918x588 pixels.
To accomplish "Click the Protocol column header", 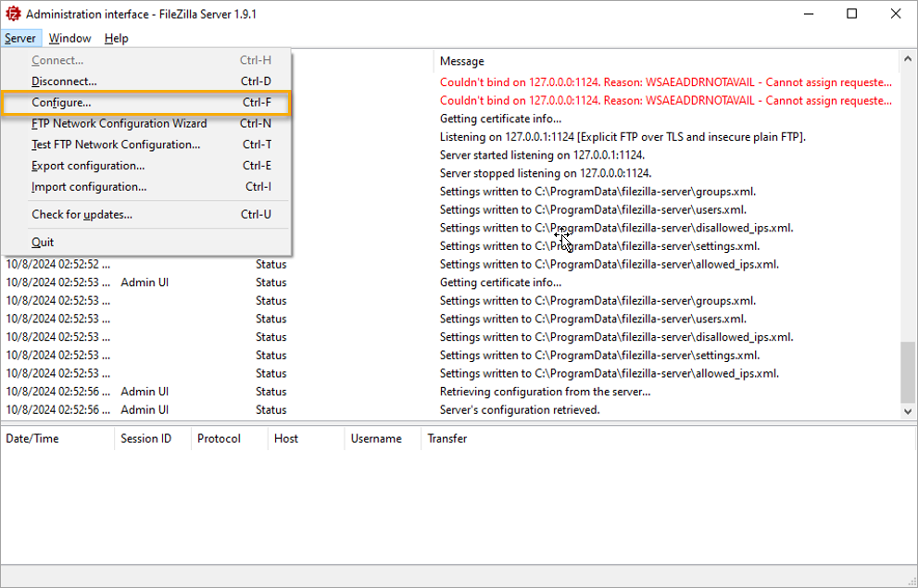I will (230, 438).
